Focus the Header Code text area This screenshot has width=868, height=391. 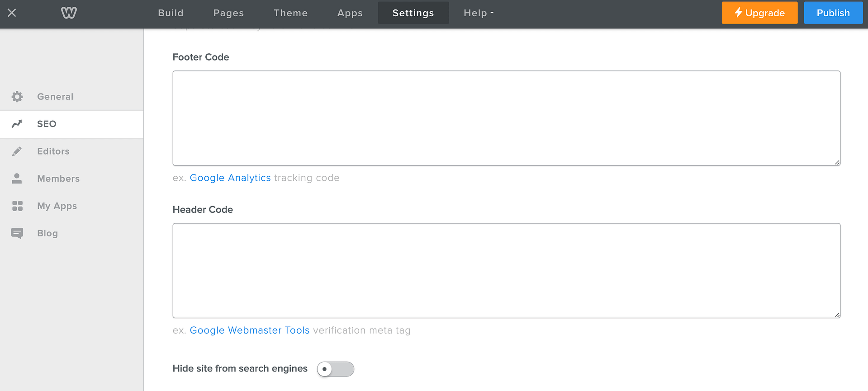pos(506,270)
